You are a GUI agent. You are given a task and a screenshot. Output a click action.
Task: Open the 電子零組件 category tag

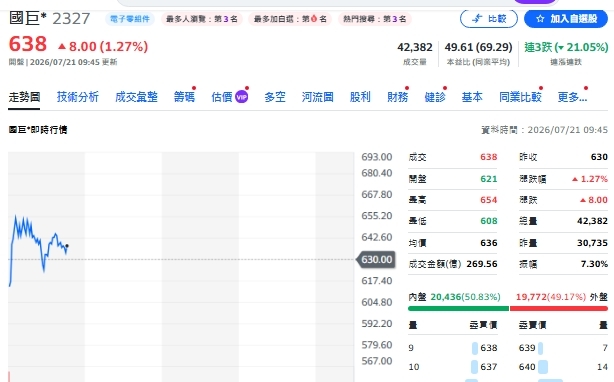(x=130, y=19)
